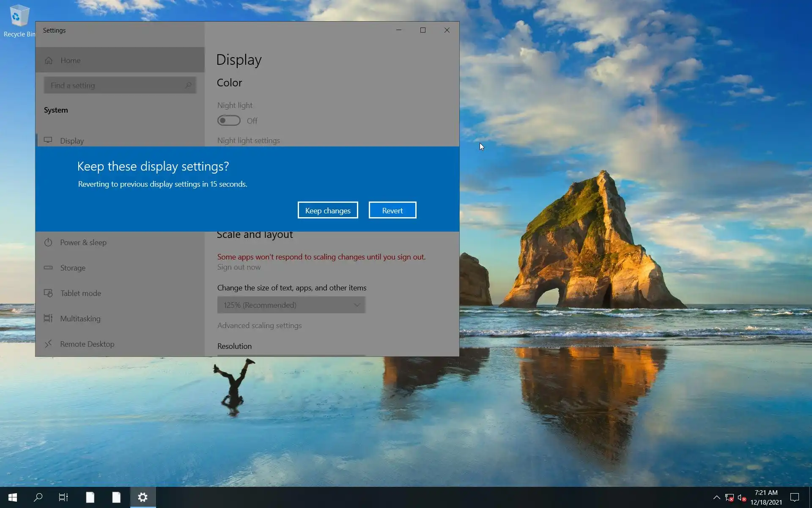Click the Home icon in the sidebar
This screenshot has height=508, width=812.
[x=49, y=61]
